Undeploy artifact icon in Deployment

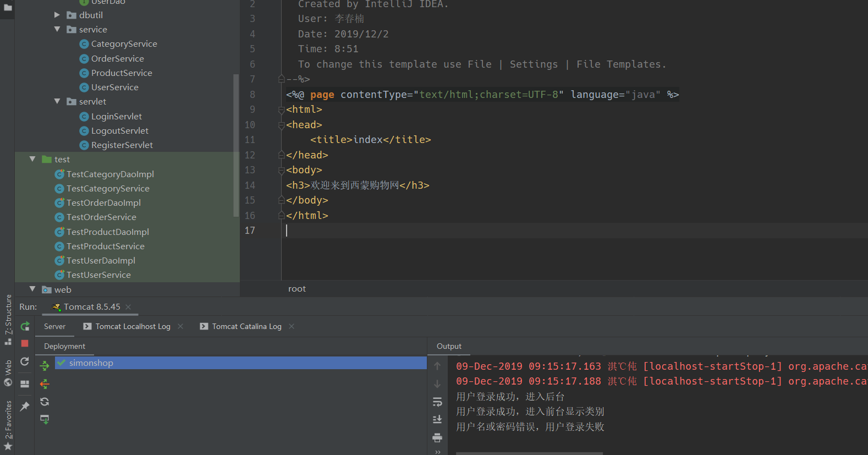point(45,383)
